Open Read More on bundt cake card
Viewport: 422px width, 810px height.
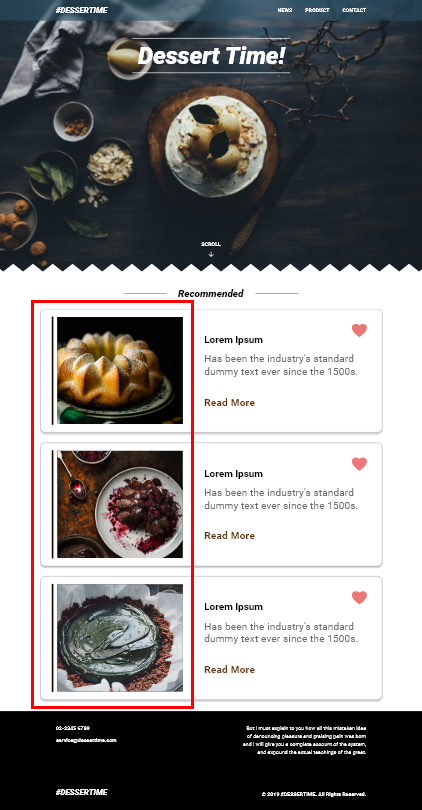(229, 402)
